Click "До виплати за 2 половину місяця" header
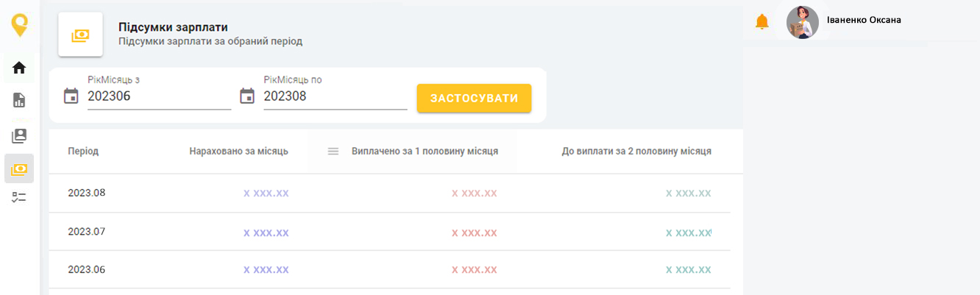Screen dimensions: 980x295 click(x=636, y=152)
